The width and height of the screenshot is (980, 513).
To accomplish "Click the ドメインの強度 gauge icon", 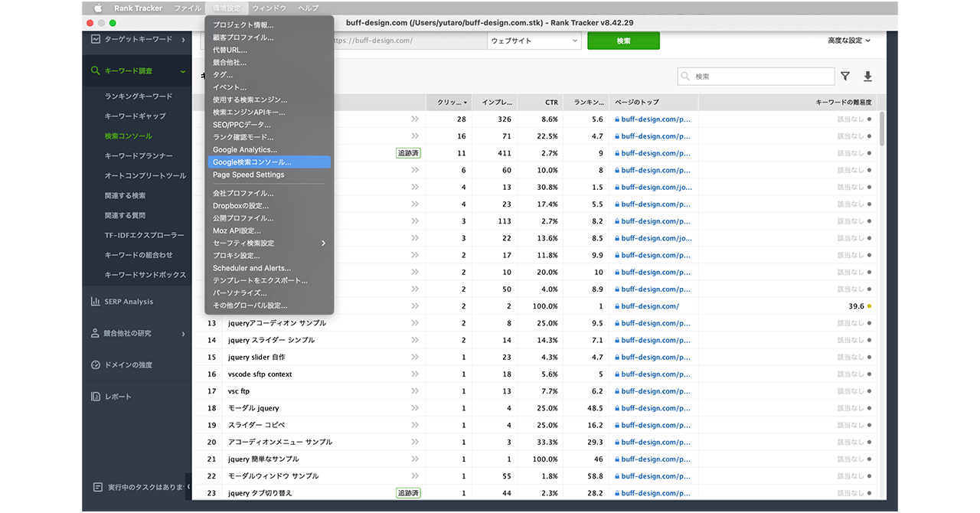I will pyautogui.click(x=96, y=365).
